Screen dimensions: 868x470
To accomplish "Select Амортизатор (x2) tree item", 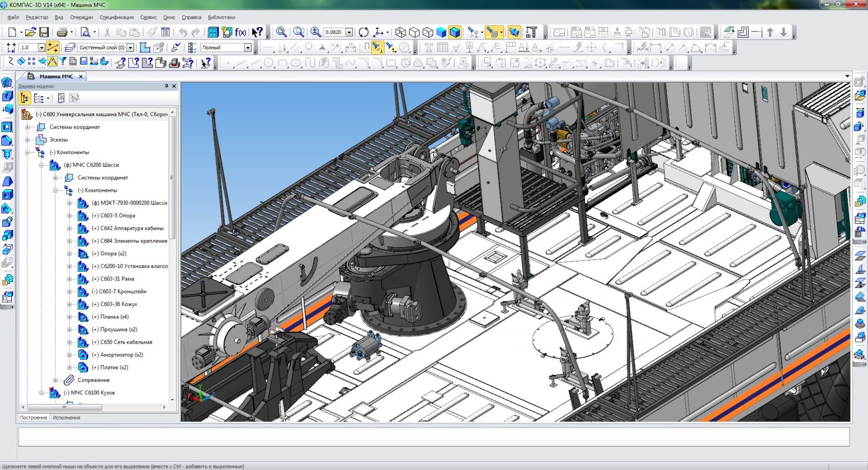I will coord(117,355).
